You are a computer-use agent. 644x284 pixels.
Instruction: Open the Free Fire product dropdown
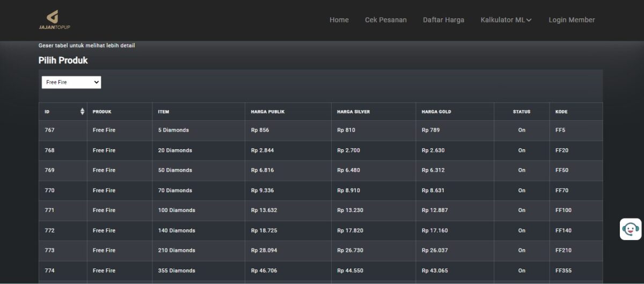(x=71, y=82)
